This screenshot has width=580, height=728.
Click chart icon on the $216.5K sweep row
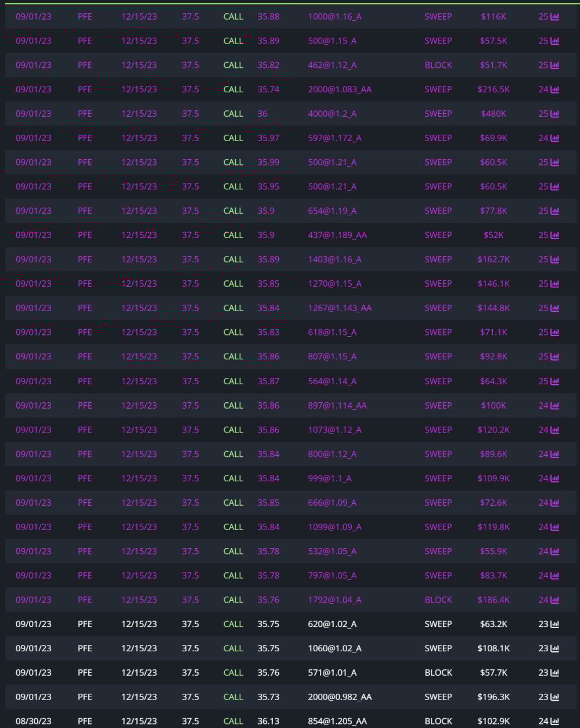pyautogui.click(x=554, y=89)
